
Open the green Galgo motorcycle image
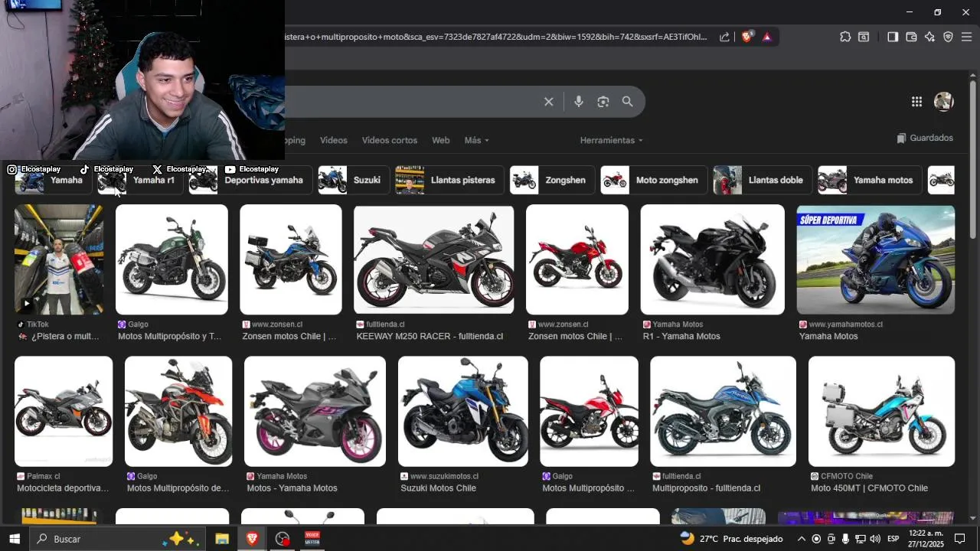tap(171, 259)
